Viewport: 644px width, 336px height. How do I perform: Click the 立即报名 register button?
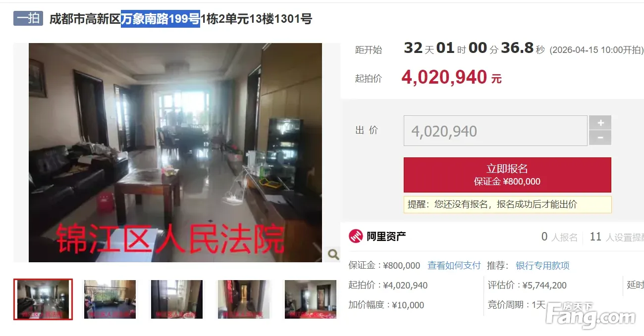[x=507, y=175]
